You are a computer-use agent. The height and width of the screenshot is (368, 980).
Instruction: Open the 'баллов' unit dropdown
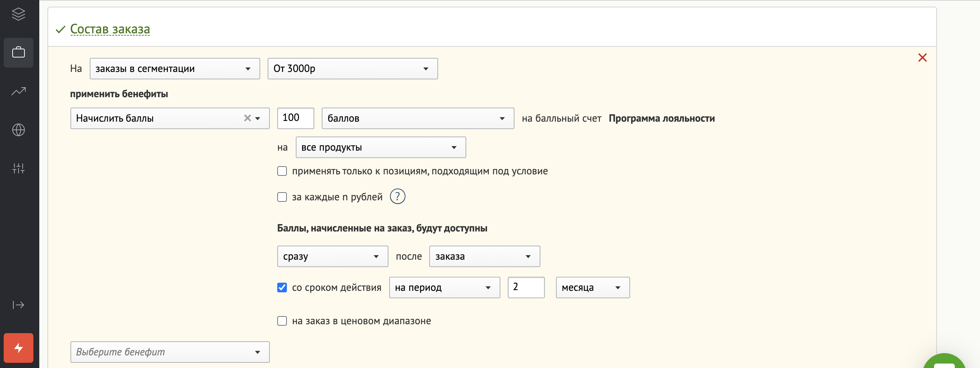pyautogui.click(x=418, y=118)
